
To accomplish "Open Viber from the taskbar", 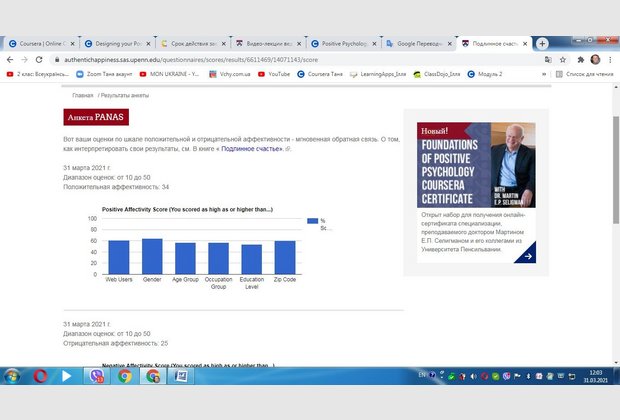I will (x=97, y=377).
